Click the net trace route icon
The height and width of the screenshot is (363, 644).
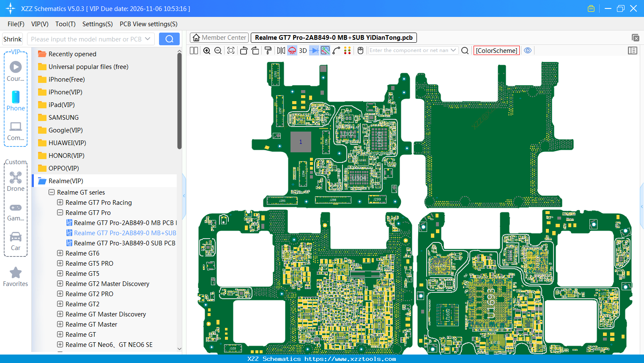(325, 50)
